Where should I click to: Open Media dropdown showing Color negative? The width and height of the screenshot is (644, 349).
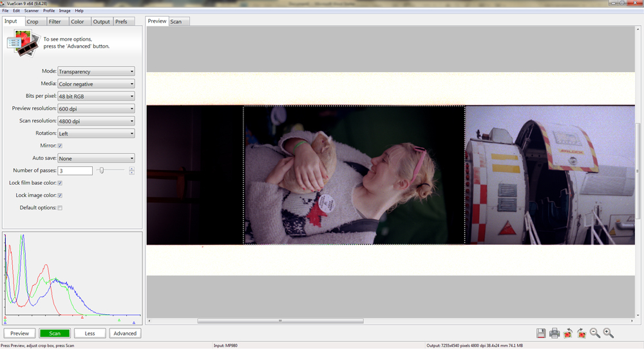[x=96, y=84]
